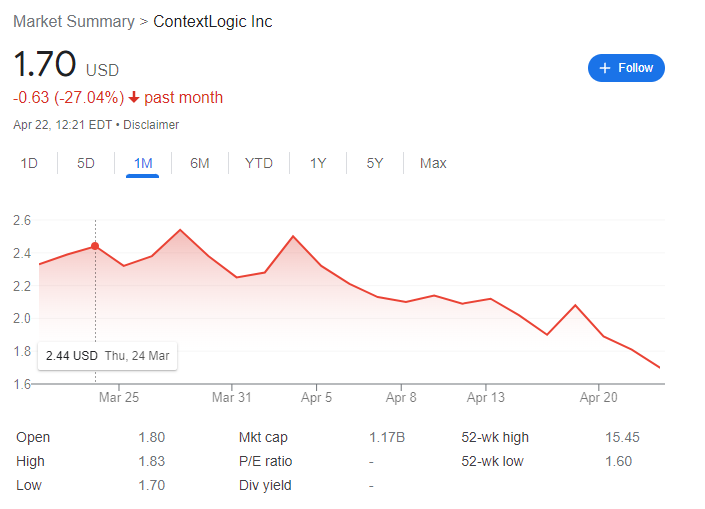Image resolution: width=705 pixels, height=509 pixels.
Task: Click the Apr 20 axis label
Action: [x=599, y=397]
